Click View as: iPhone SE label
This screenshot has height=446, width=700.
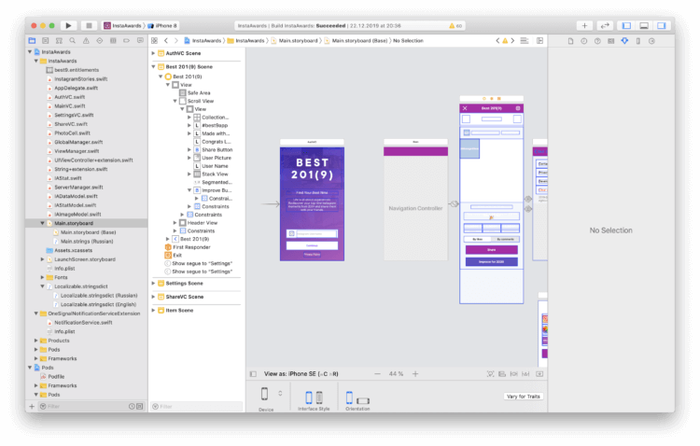click(301, 374)
